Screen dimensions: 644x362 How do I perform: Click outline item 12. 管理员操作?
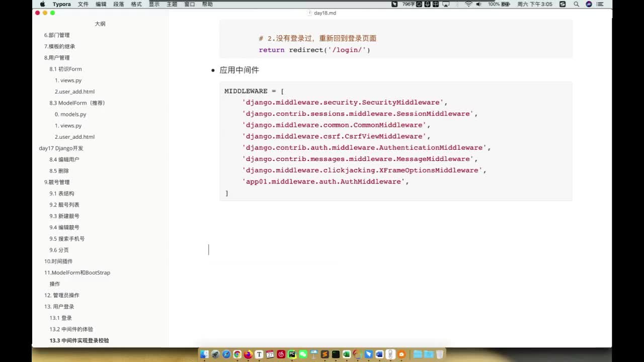pos(61,295)
